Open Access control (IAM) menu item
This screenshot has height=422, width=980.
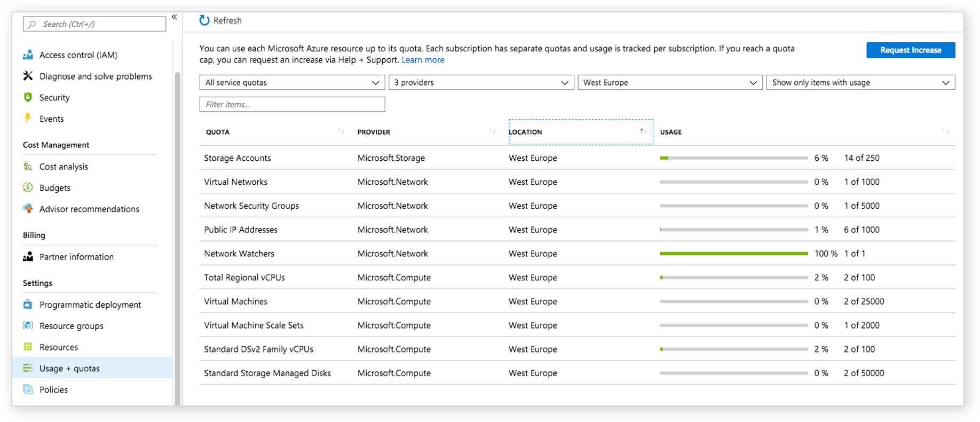click(78, 55)
